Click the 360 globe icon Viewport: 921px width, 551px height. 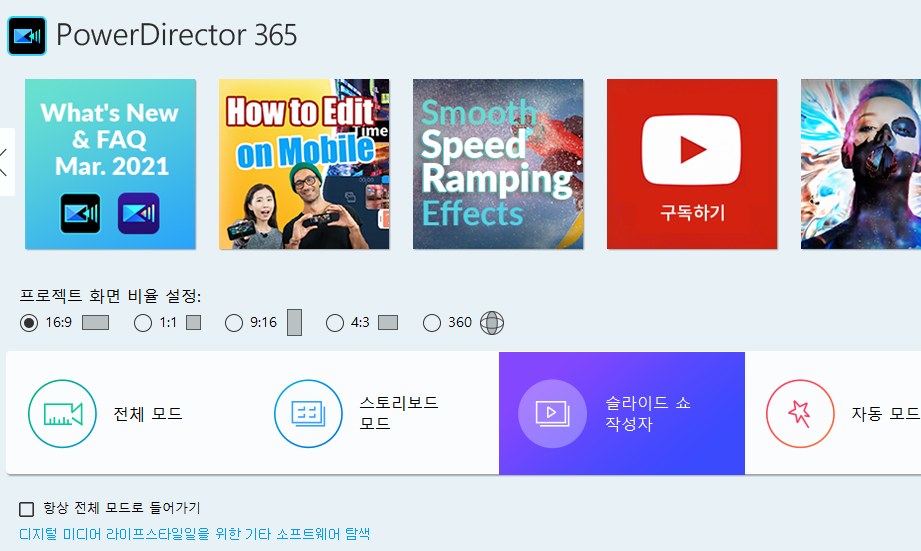(492, 322)
